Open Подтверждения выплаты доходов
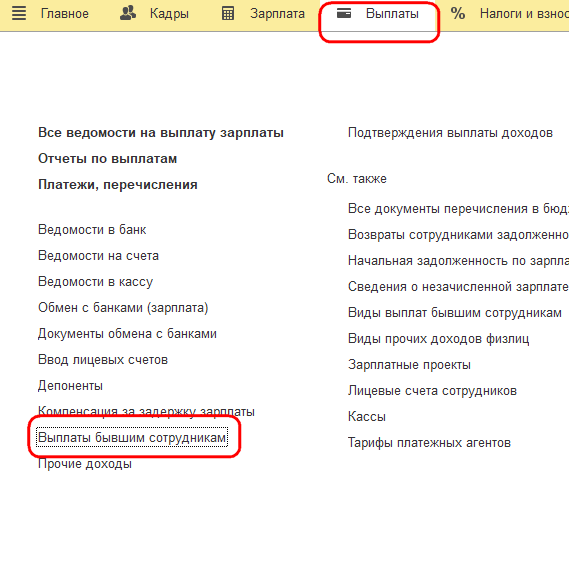The width and height of the screenshot is (569, 576). pos(450,133)
